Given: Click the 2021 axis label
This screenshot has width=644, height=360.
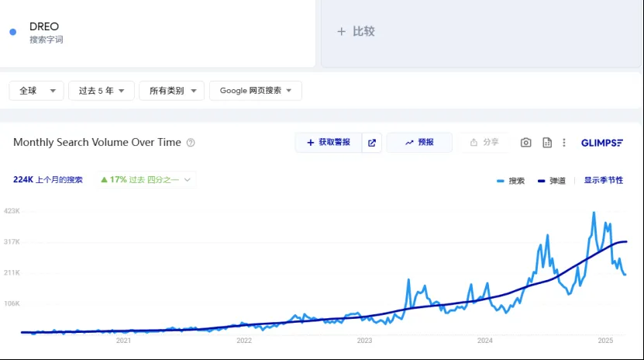Looking at the screenshot, I should pos(123,341).
